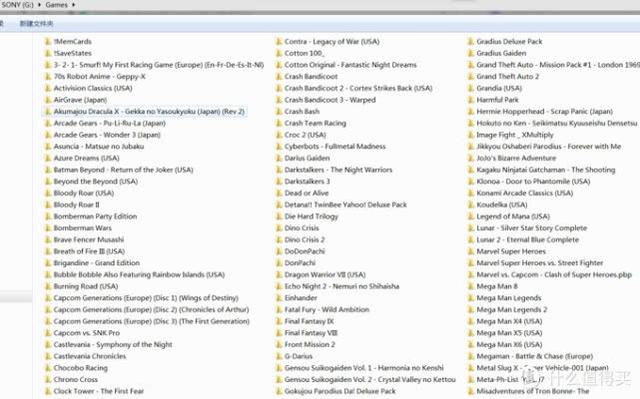
Task: Click folder icon beside Chrono Cross
Action: pos(48,379)
